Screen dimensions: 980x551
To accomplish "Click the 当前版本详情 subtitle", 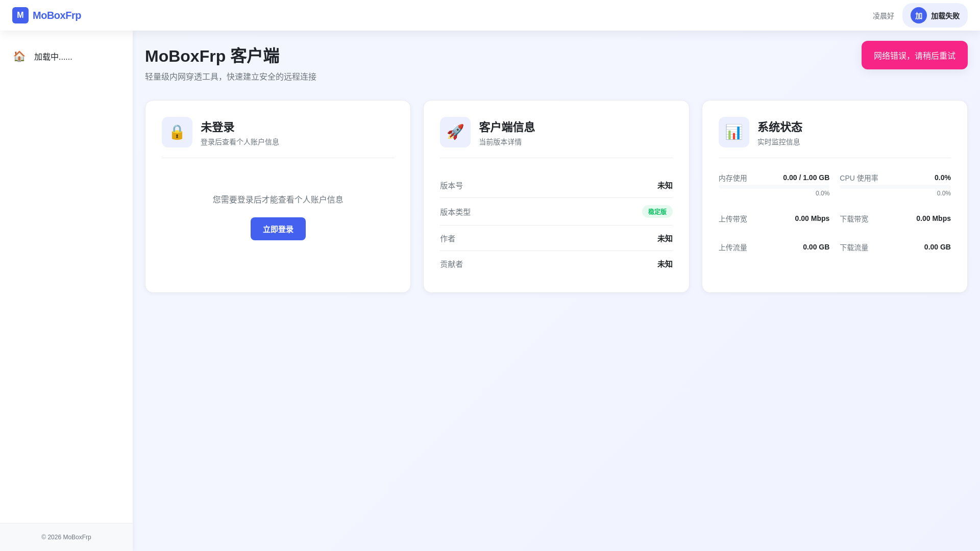I will coord(500,142).
